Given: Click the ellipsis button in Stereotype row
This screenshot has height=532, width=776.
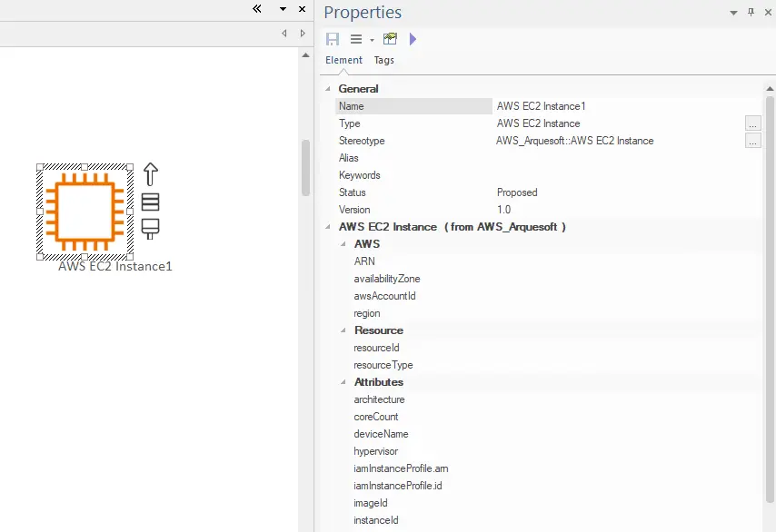Looking at the screenshot, I should click(752, 141).
